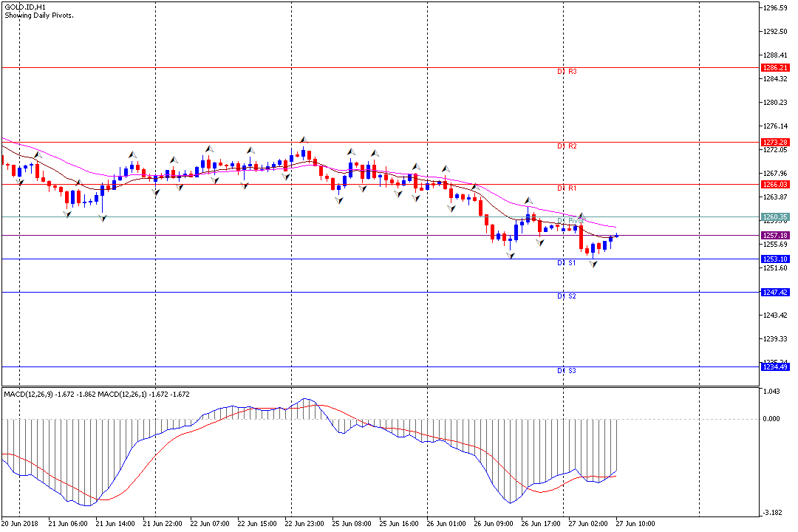Click the R1 price tag 1266.03
This screenshot has width=798, height=532.
coord(774,184)
